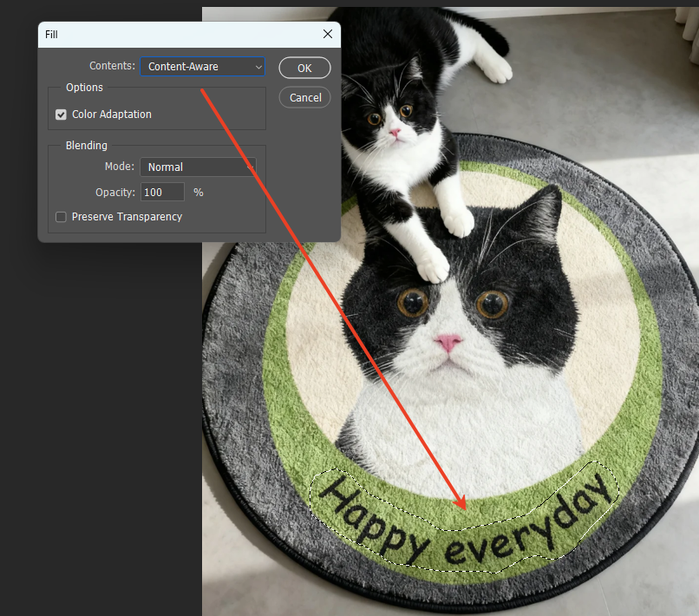The image size is (699, 616).
Task: Click inside the Opacity value field
Action: point(162,192)
